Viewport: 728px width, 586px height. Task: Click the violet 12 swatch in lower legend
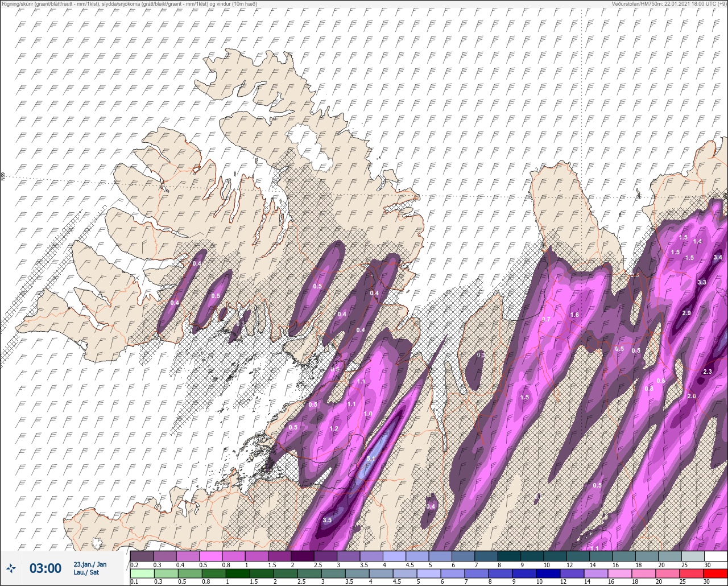[x=572, y=573]
